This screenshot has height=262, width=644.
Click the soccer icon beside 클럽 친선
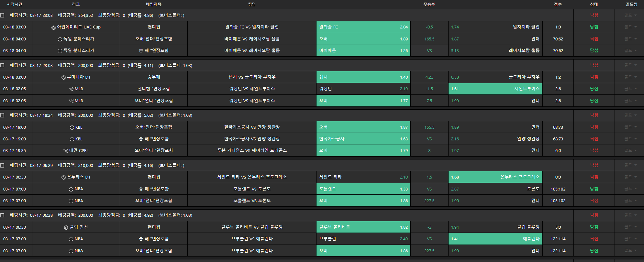66,227
